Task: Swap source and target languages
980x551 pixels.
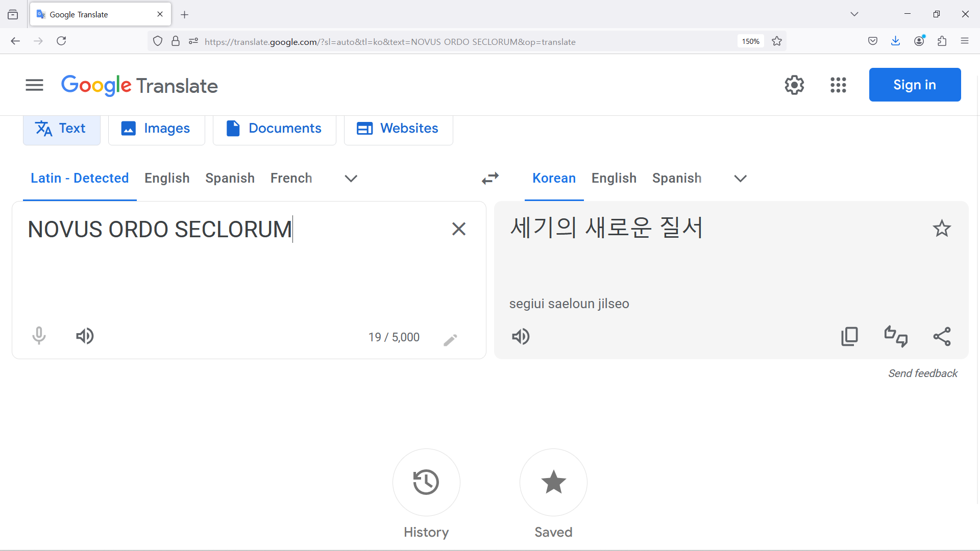Action: (x=490, y=179)
